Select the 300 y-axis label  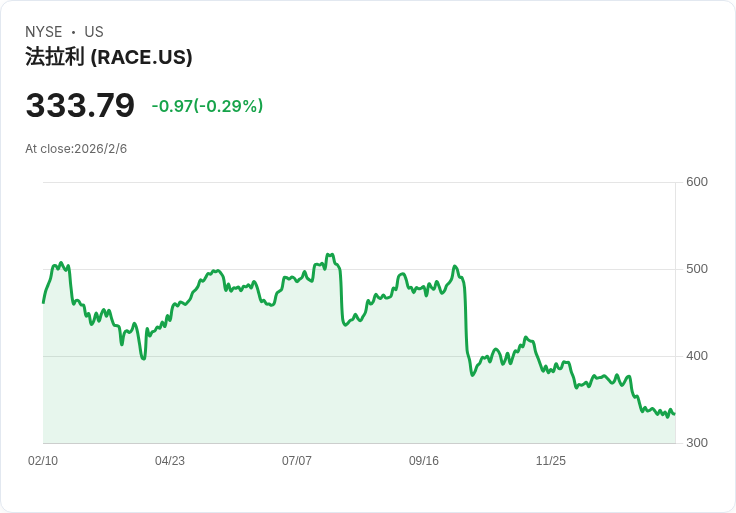tap(697, 443)
